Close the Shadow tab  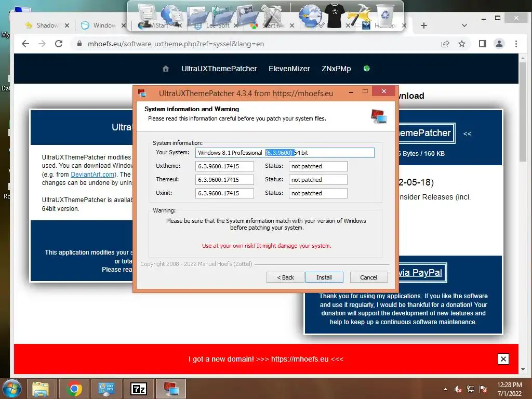click(67, 25)
